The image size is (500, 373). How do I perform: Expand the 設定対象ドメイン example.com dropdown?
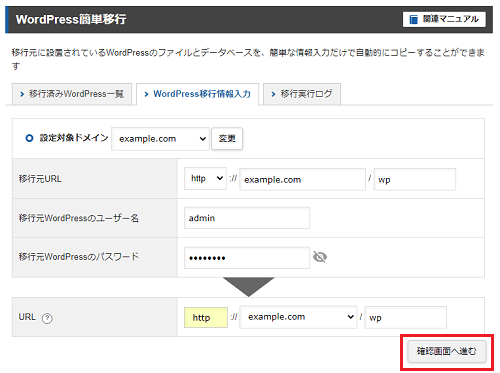(160, 139)
